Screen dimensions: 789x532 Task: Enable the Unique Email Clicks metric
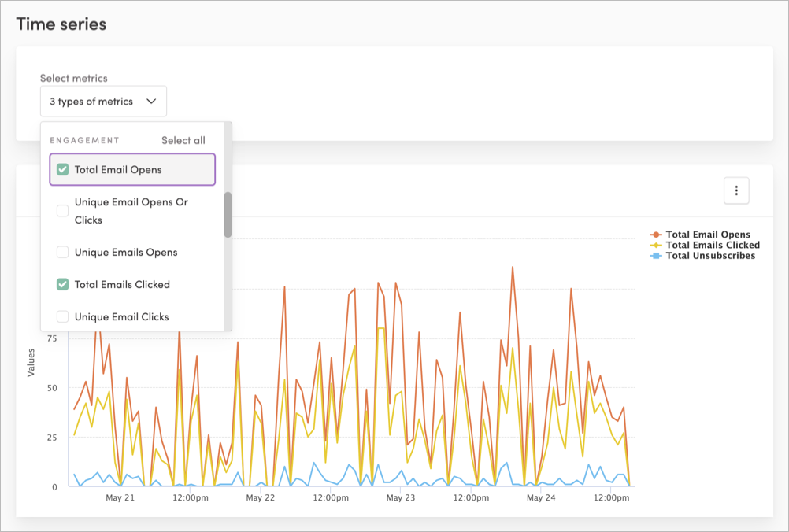click(61, 316)
